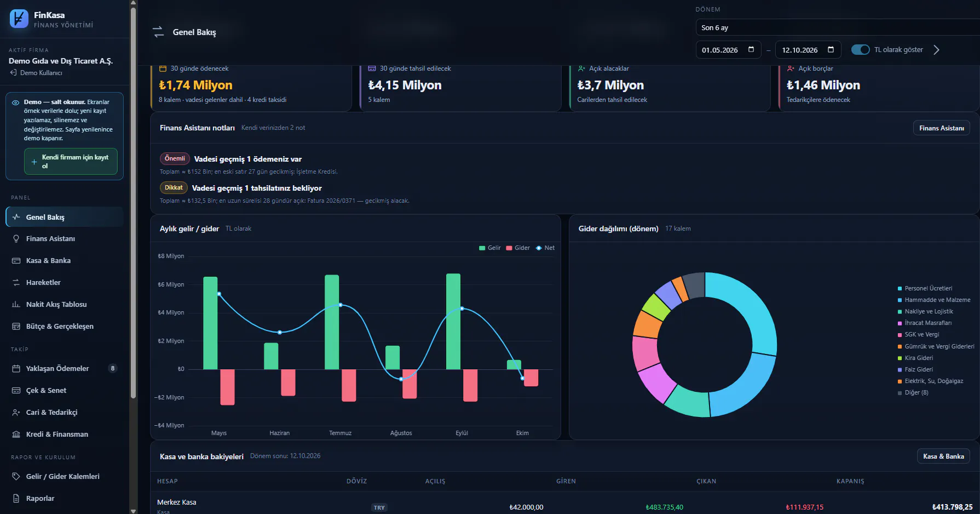Toggle Gider series in chart legend

pos(518,248)
